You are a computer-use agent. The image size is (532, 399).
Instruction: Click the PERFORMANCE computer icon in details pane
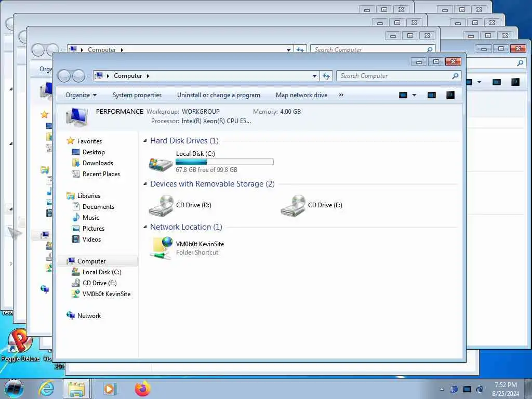[77, 116]
